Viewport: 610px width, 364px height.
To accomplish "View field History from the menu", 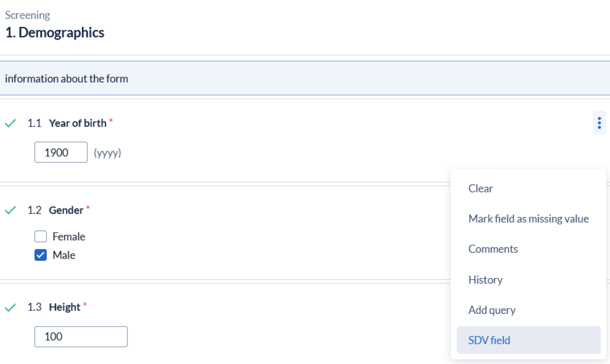I will tap(485, 280).
